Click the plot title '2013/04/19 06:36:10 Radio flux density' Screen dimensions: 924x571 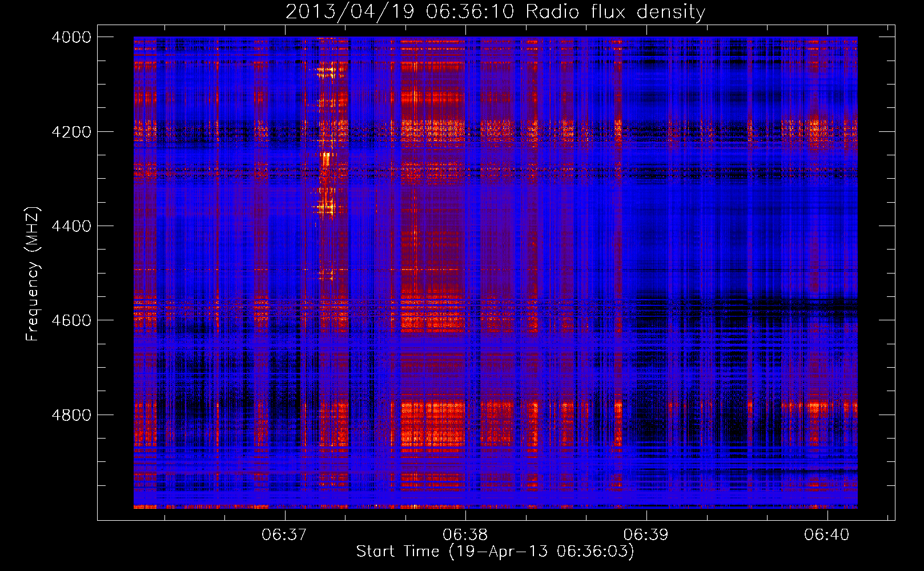pos(495,11)
